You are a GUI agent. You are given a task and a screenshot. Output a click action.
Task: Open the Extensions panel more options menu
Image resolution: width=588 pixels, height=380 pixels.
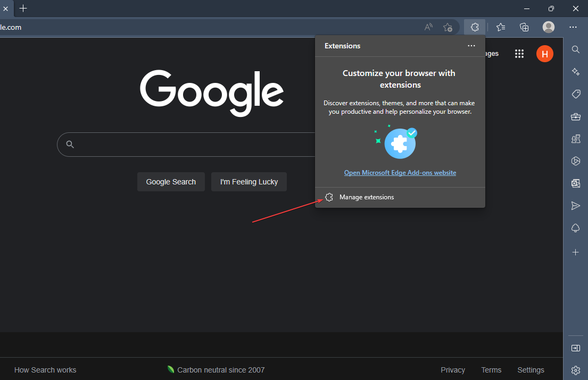[x=471, y=46]
